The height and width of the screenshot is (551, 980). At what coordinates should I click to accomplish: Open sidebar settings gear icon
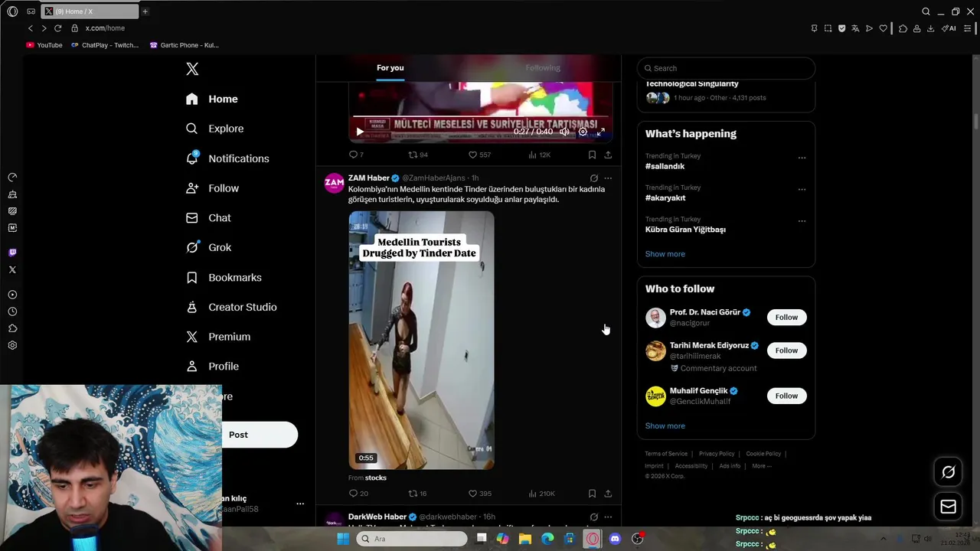pyautogui.click(x=12, y=345)
